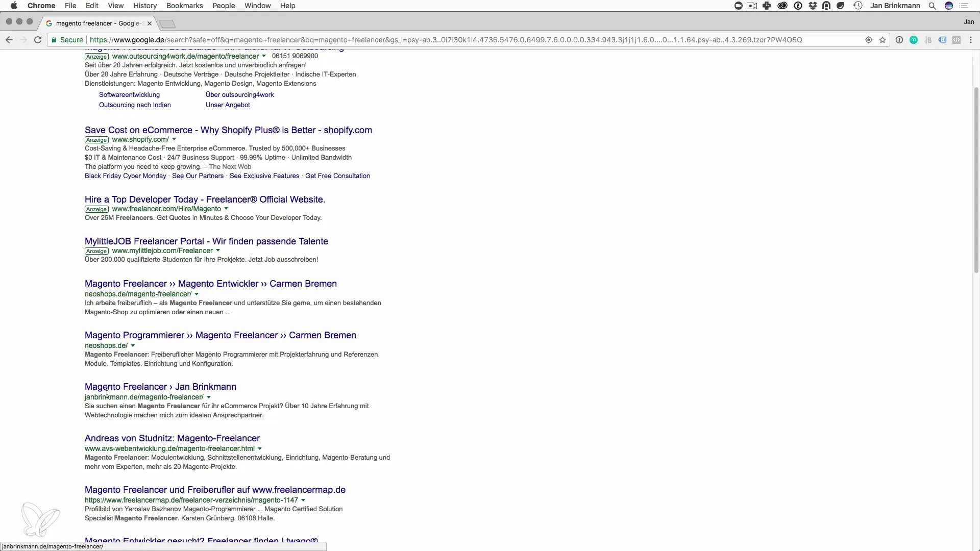This screenshot has width=980, height=551.
Task: Expand arrow next to freelancer.com/Hire/Magento
Action: (x=226, y=209)
